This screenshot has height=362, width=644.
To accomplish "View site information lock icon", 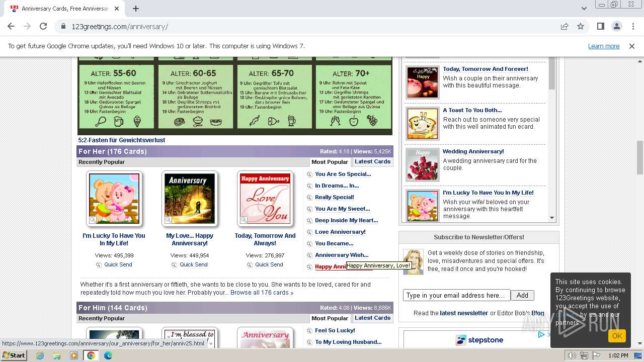I will click(63, 27).
